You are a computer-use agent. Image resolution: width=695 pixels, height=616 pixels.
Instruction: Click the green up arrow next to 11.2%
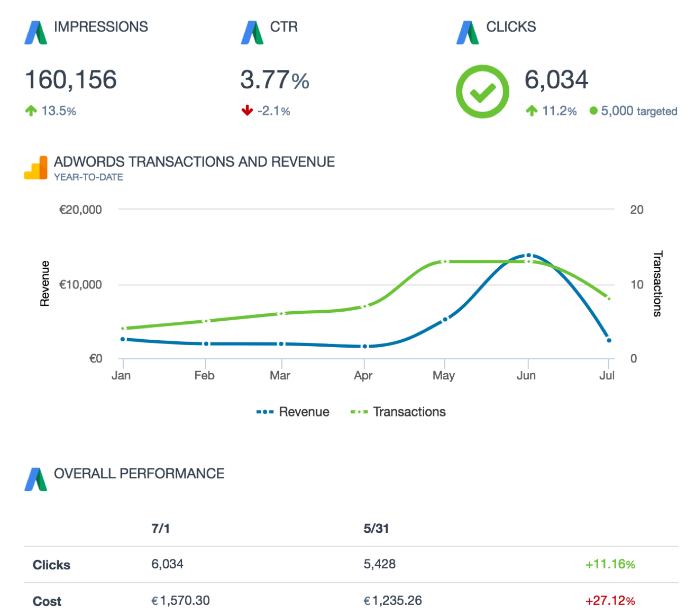tap(532, 111)
